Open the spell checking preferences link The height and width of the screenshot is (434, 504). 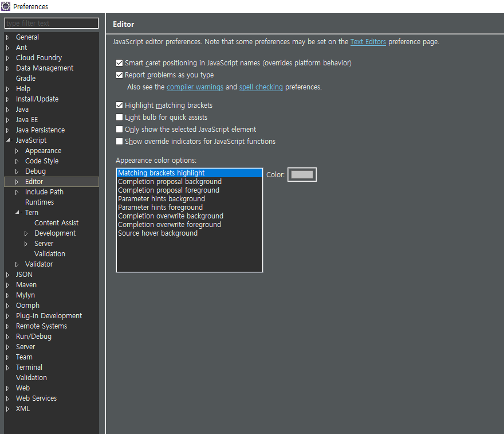pos(261,87)
